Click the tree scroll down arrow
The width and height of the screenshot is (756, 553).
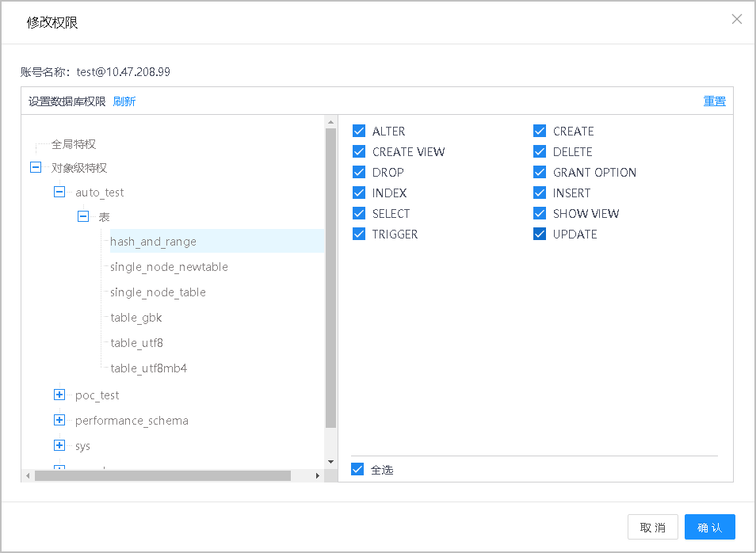[330, 461]
